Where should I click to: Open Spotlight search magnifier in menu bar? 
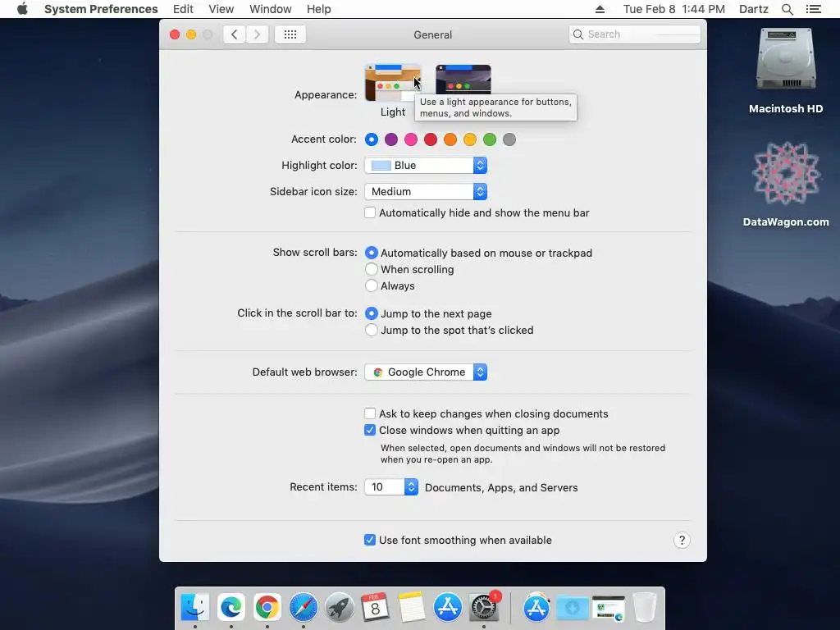pos(787,9)
